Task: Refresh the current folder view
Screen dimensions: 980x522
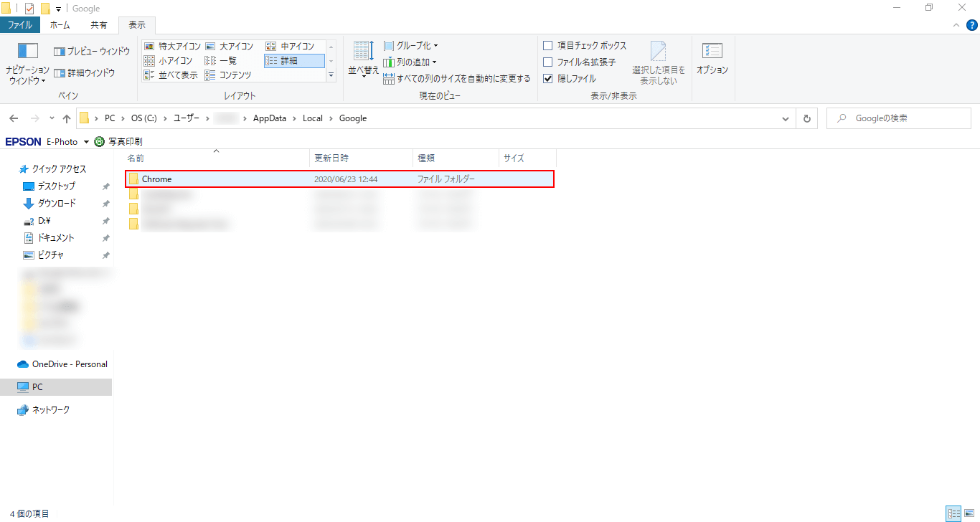Action: (x=807, y=118)
